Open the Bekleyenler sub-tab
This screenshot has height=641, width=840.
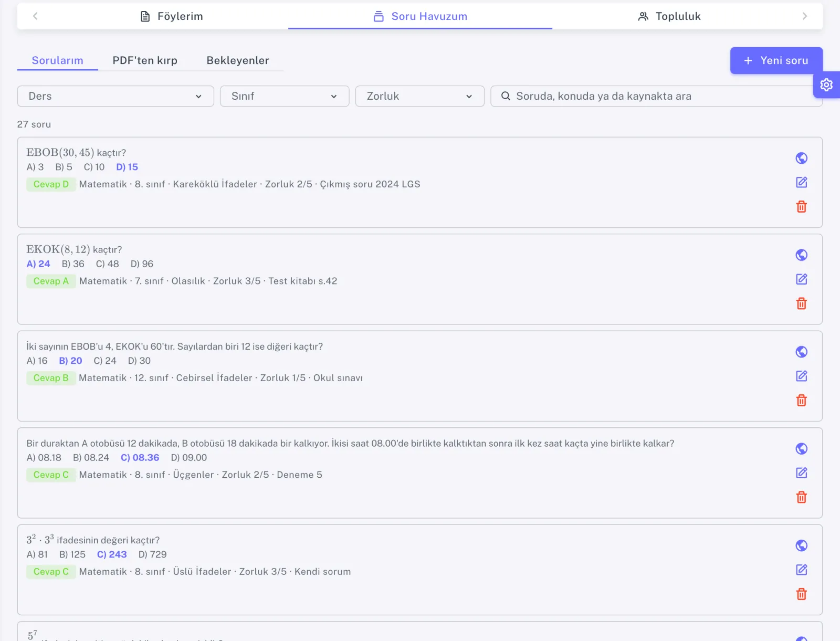pos(238,60)
